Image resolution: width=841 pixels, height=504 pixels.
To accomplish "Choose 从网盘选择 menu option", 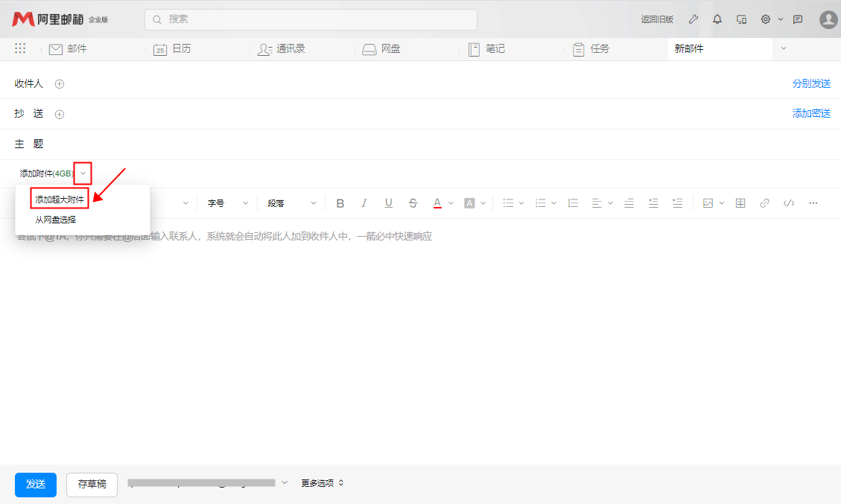I will [x=56, y=220].
